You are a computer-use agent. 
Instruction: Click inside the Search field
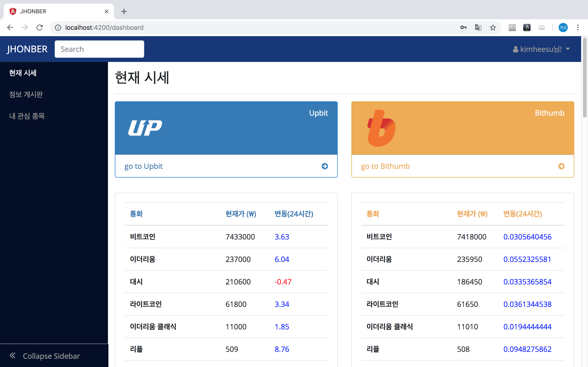[99, 49]
